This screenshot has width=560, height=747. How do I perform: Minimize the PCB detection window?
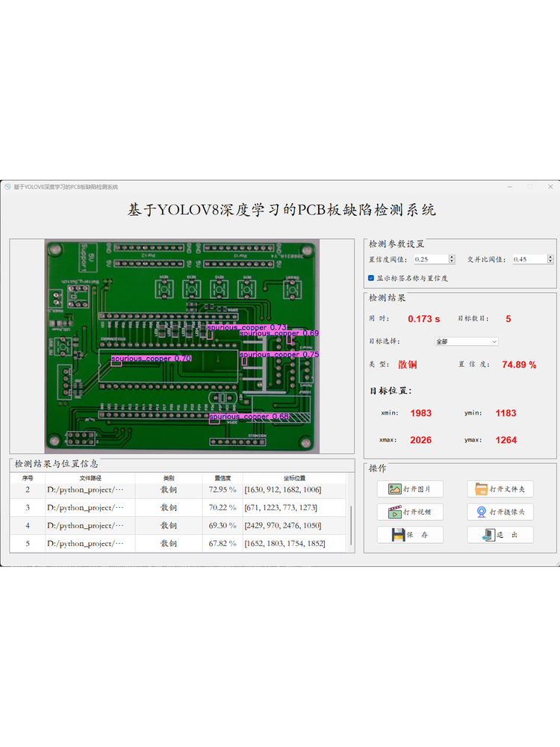coord(509,187)
